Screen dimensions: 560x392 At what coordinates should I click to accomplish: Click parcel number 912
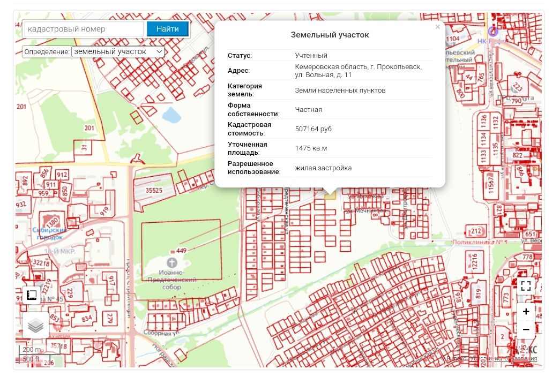(x=62, y=175)
